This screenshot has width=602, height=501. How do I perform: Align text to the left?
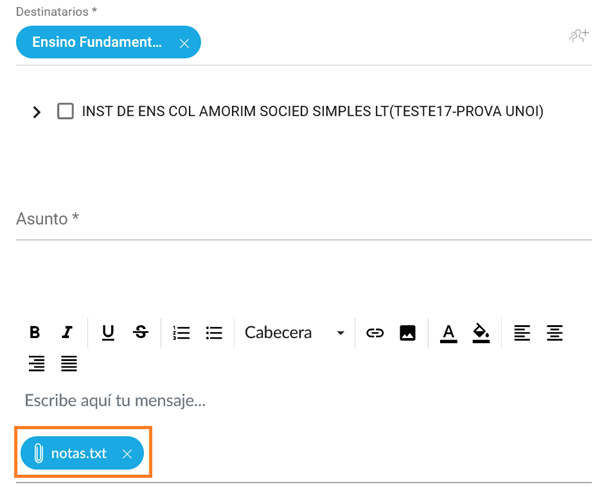(522, 333)
